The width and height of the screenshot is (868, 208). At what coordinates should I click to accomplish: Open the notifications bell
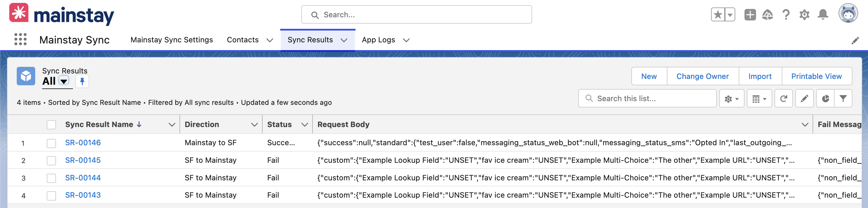pyautogui.click(x=823, y=15)
